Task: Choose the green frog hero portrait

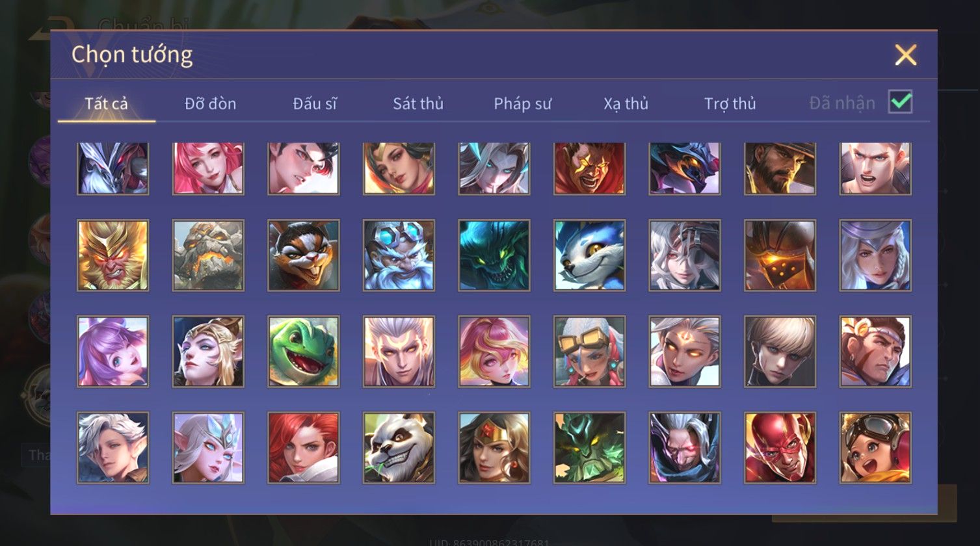Action: pyautogui.click(x=303, y=351)
